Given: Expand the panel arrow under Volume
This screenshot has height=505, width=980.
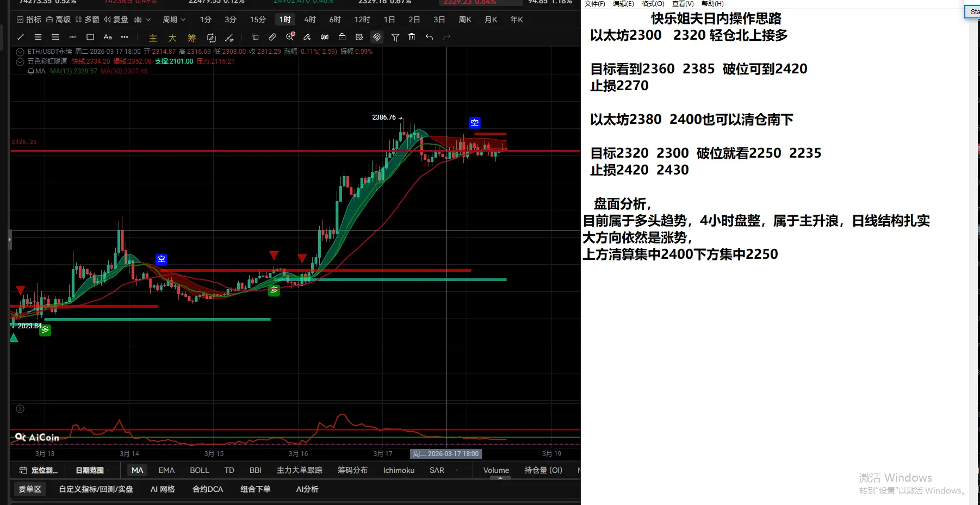Looking at the screenshot, I should 500,478.
